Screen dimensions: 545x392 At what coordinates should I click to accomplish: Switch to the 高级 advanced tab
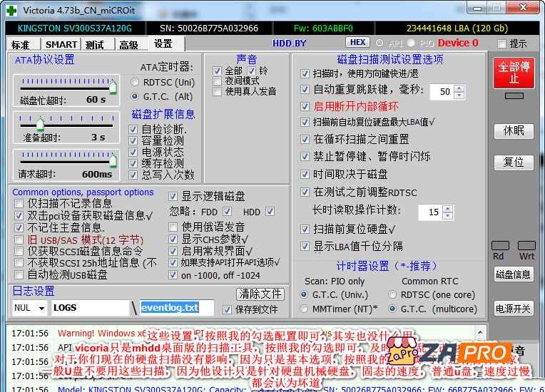pyautogui.click(x=128, y=44)
